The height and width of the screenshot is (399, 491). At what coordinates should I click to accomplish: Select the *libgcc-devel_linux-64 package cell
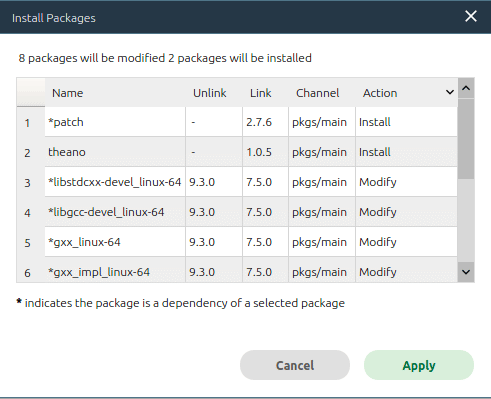[115, 212]
